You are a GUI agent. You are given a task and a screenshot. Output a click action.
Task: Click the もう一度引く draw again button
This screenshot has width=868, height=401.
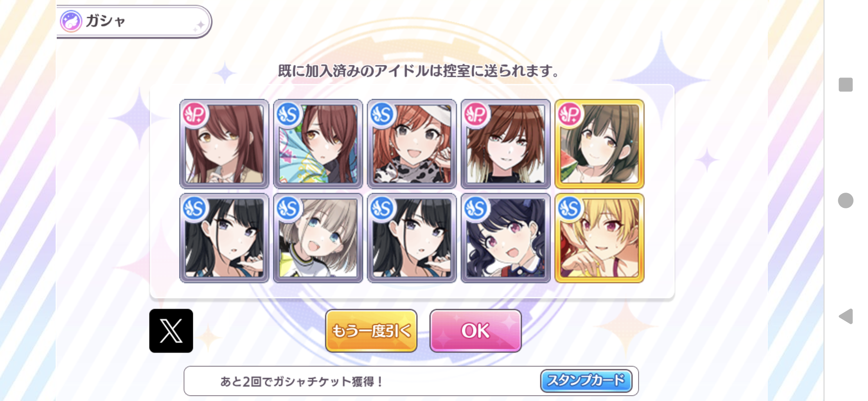(371, 331)
